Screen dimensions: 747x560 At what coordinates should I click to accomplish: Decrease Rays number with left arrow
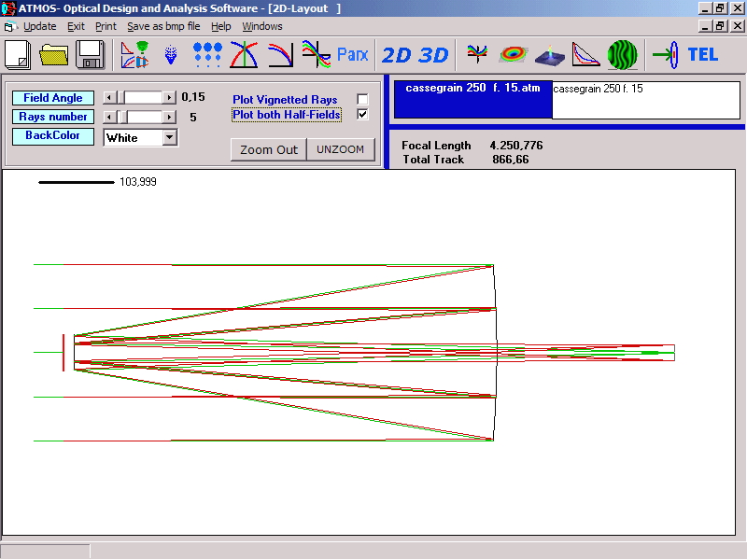click(x=109, y=117)
